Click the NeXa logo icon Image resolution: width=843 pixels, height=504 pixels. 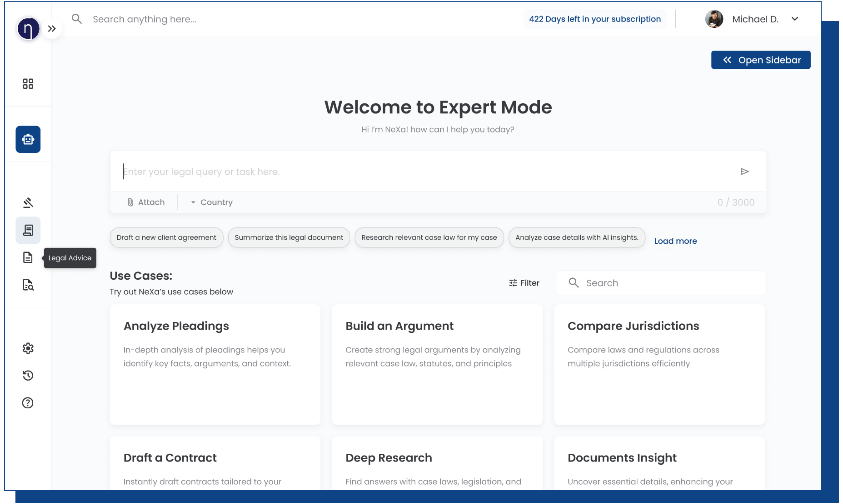click(x=28, y=29)
